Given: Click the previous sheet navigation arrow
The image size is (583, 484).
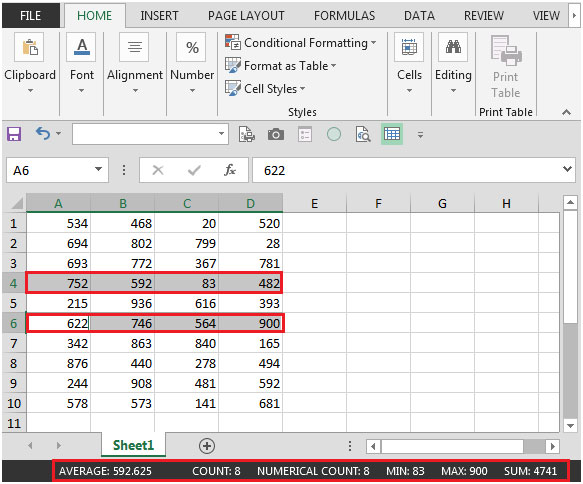Looking at the screenshot, I should (30, 445).
